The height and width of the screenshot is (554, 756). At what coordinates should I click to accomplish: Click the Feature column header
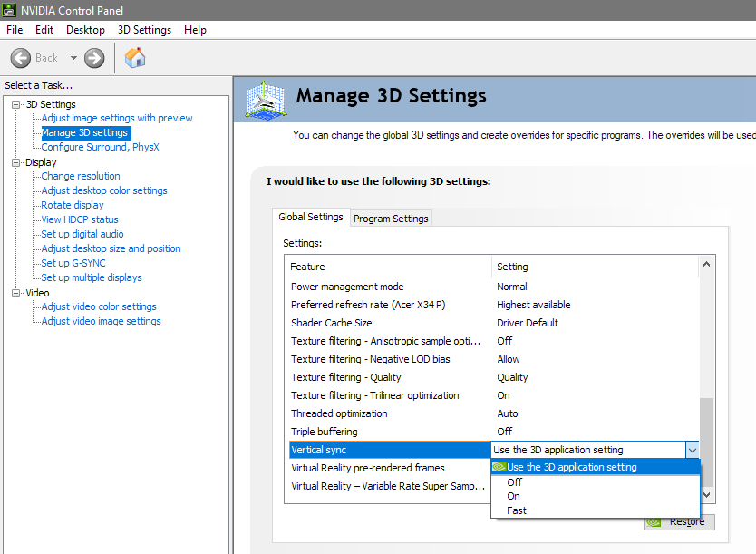tap(388, 267)
